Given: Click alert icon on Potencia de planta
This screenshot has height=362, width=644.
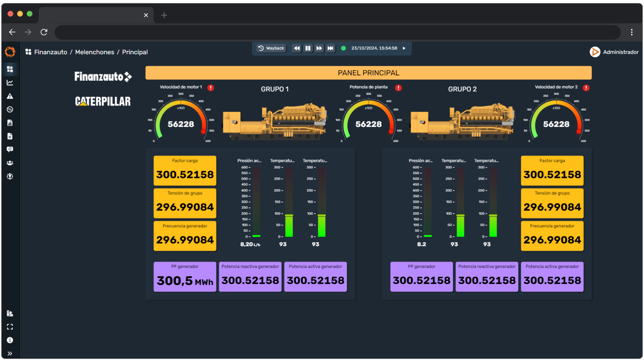Looking at the screenshot, I should [398, 88].
